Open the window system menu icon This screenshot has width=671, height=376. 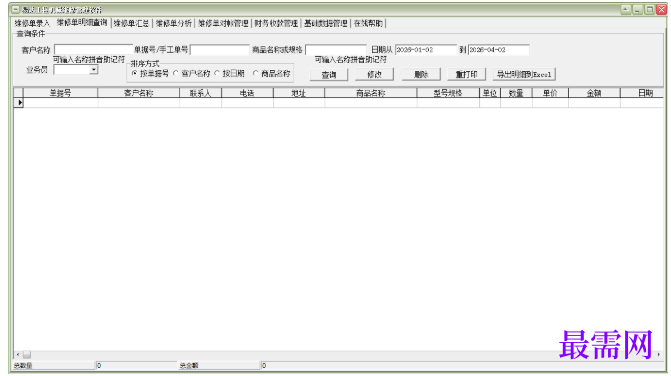15,9
